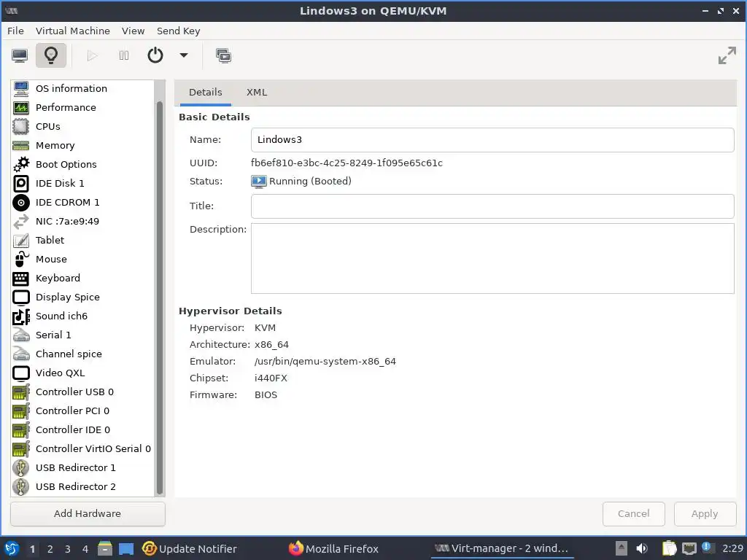Image resolution: width=747 pixels, height=560 pixels.
Task: Select OS information in hardware list
Action: (x=82, y=88)
